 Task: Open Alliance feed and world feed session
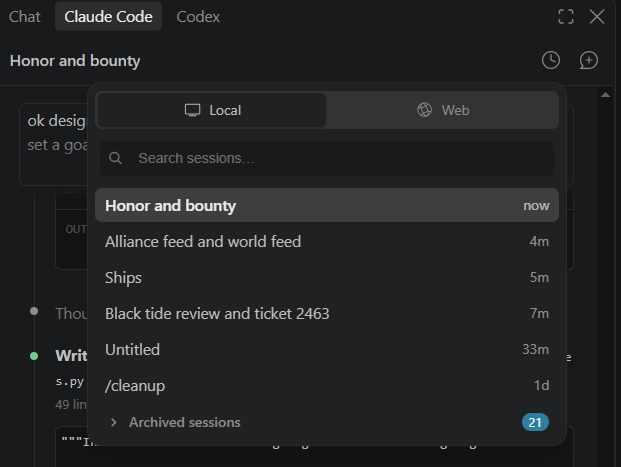point(327,242)
